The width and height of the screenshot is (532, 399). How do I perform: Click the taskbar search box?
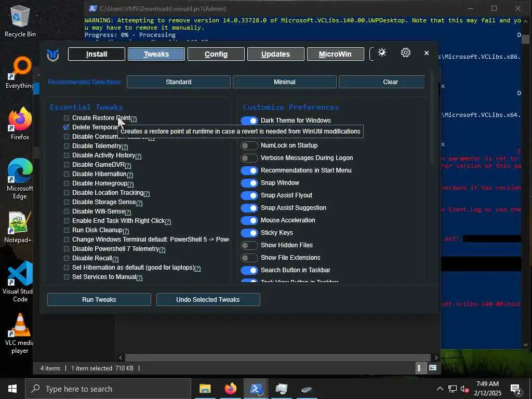pyautogui.click(x=108, y=389)
